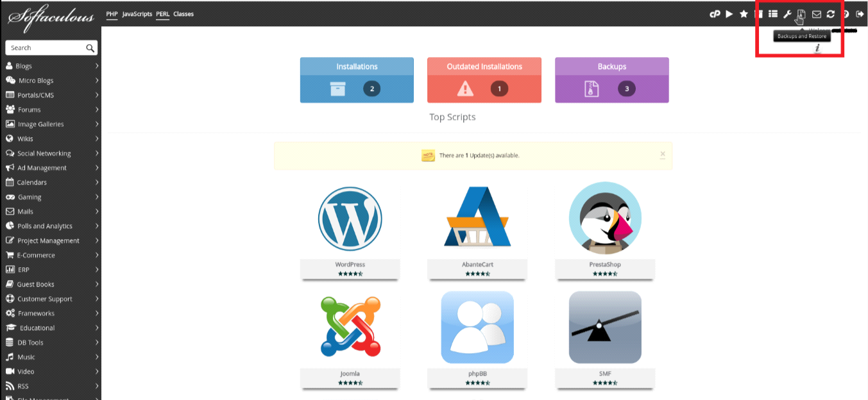The width and height of the screenshot is (868, 400).
Task: Click the wrench settings icon
Action: pos(787,13)
